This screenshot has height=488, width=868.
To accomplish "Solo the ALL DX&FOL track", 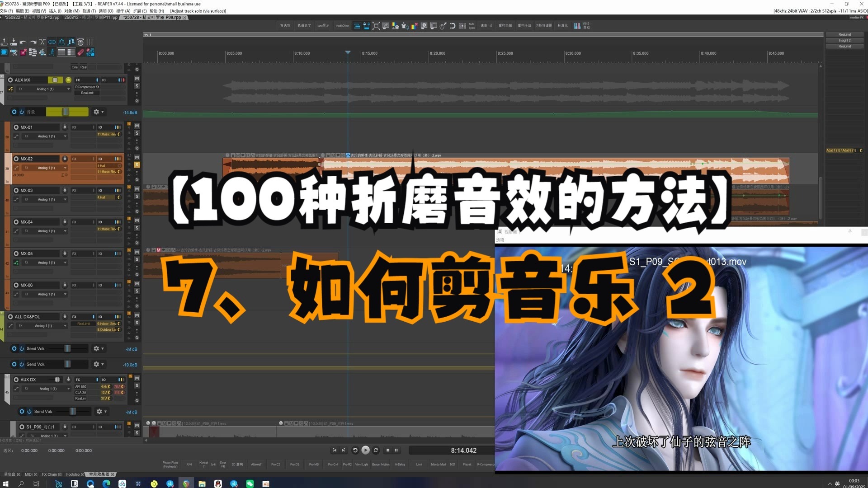I will 137,323.
